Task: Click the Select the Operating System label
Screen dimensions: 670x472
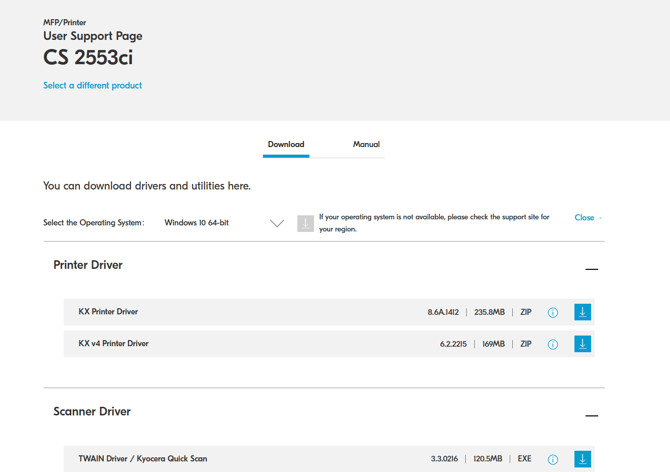Action: pos(94,223)
